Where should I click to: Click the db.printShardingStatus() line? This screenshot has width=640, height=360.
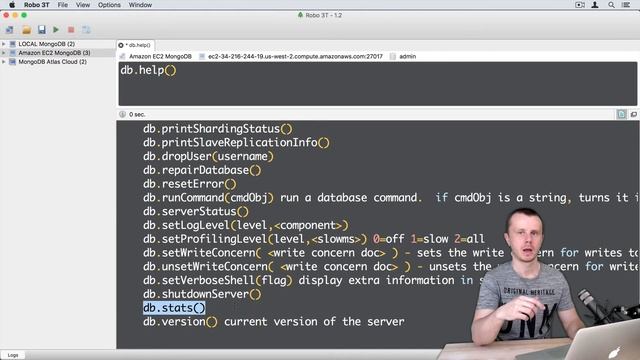pos(218,129)
